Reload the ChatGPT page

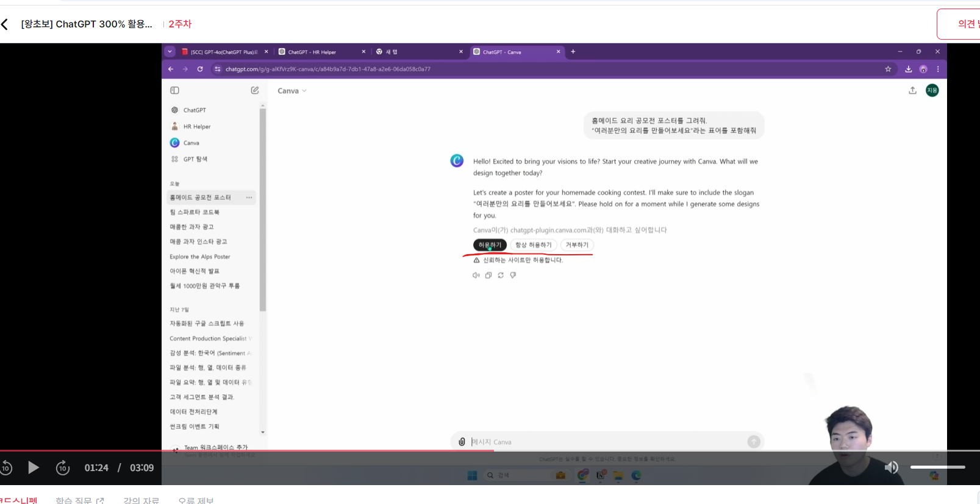click(x=200, y=69)
